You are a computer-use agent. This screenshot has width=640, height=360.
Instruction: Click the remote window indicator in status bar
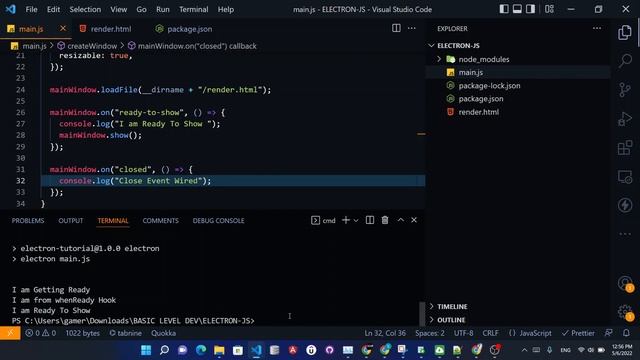point(10,333)
